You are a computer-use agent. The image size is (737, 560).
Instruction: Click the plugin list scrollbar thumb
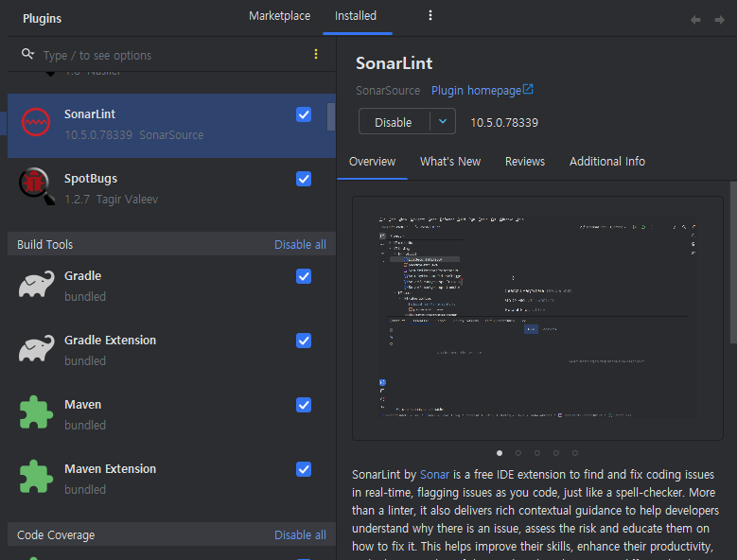coord(331,116)
